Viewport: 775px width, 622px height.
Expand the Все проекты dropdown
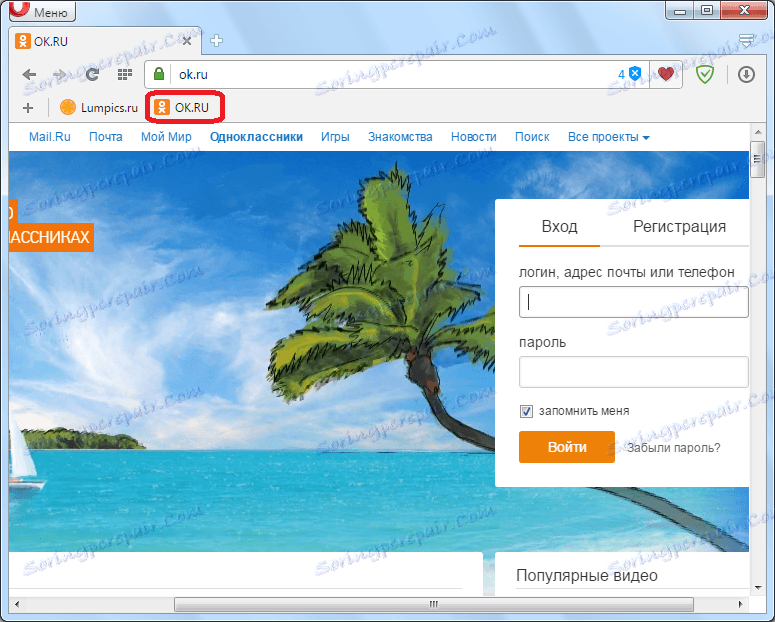tap(608, 137)
